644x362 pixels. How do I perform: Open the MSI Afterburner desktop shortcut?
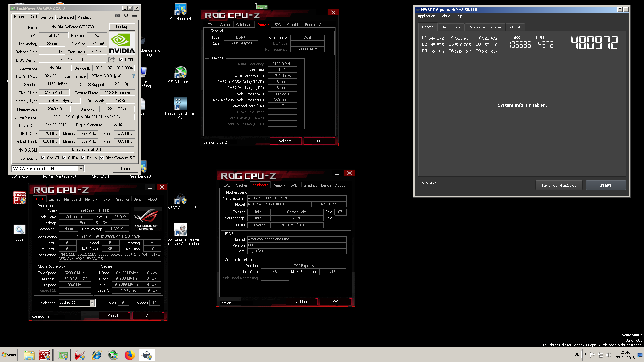coord(180,75)
